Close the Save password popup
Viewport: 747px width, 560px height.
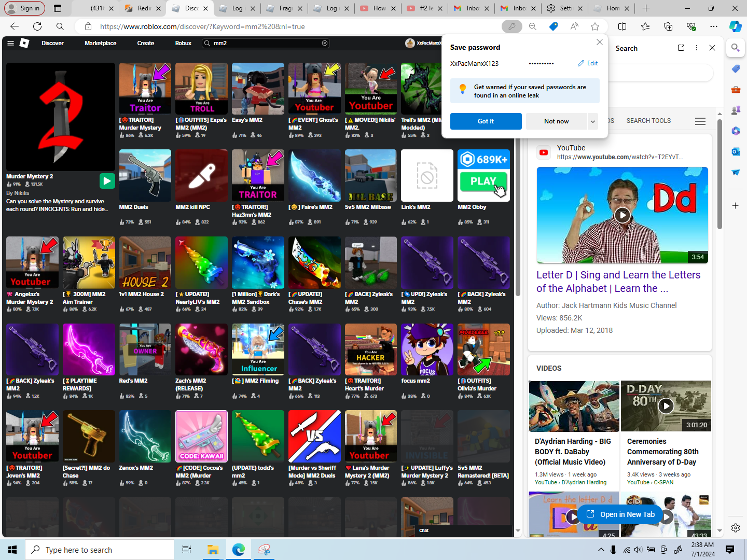(600, 42)
